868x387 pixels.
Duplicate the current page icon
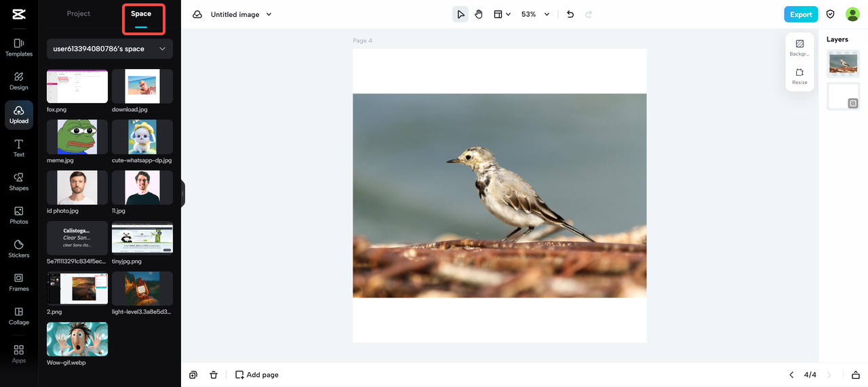194,375
